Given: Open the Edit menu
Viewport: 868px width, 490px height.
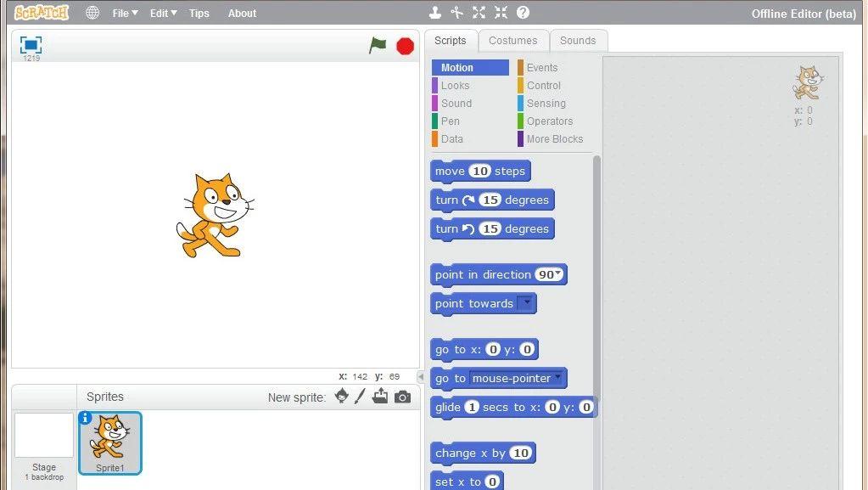Looking at the screenshot, I should 163,14.
